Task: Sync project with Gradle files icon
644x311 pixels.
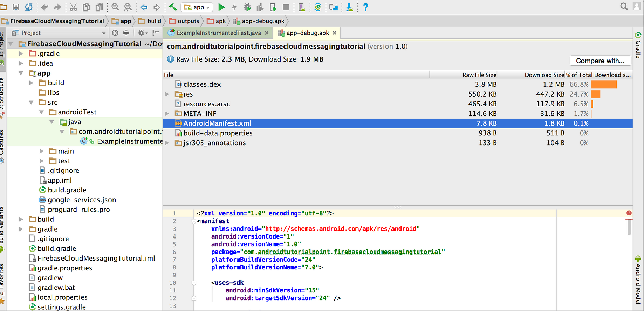Action: coord(318,7)
